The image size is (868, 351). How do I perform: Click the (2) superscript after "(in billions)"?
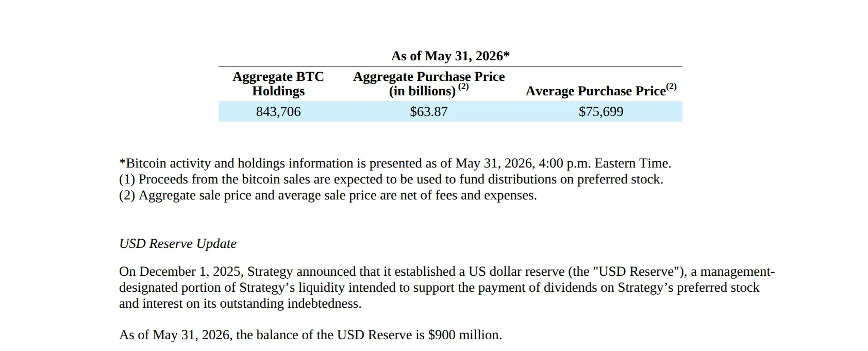point(463,87)
